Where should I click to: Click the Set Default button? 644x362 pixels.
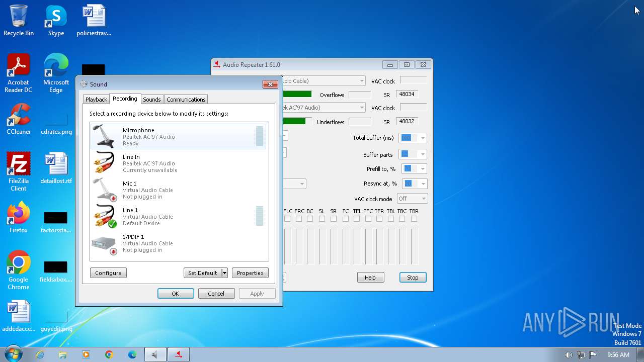point(203,273)
